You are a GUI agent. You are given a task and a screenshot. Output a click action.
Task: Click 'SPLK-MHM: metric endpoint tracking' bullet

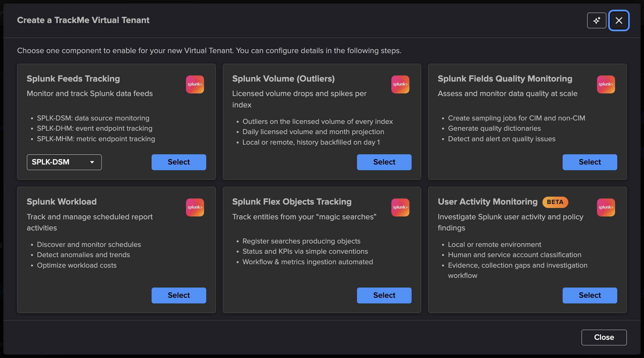click(x=96, y=139)
